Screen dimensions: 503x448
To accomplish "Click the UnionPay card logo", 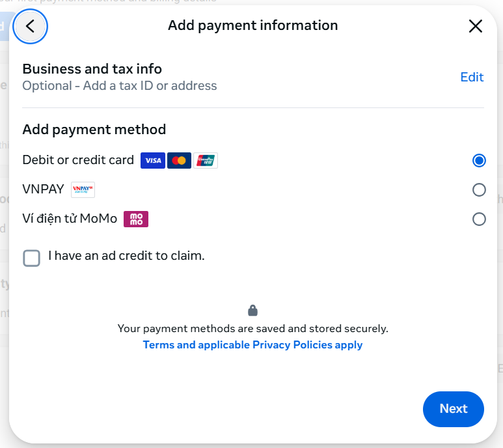I will click(206, 160).
